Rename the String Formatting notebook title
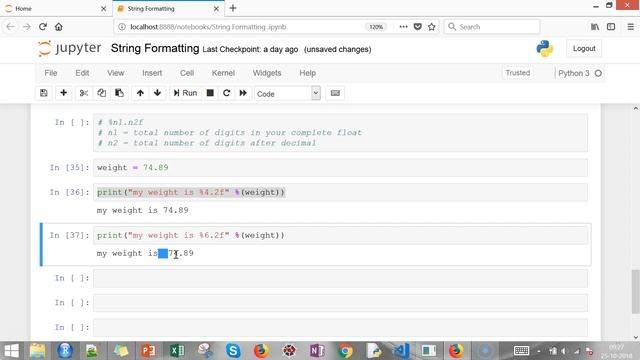The width and height of the screenshot is (640, 360). click(x=155, y=48)
